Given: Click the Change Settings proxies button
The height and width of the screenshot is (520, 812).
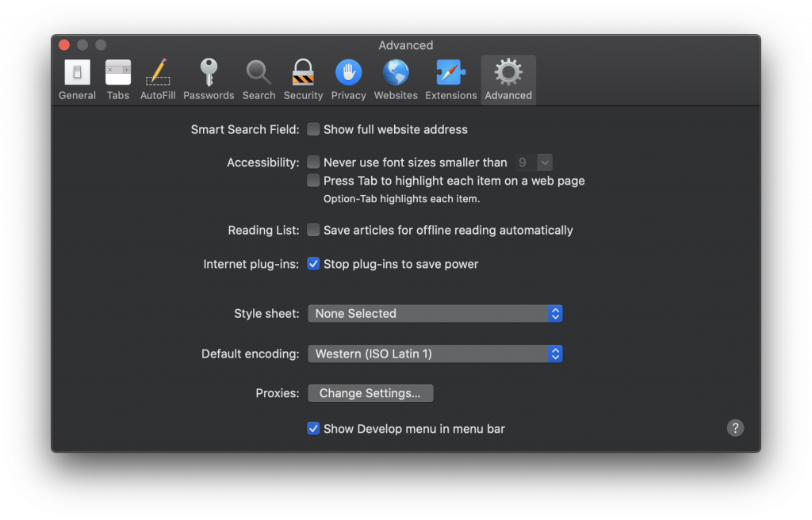Looking at the screenshot, I should (x=370, y=394).
